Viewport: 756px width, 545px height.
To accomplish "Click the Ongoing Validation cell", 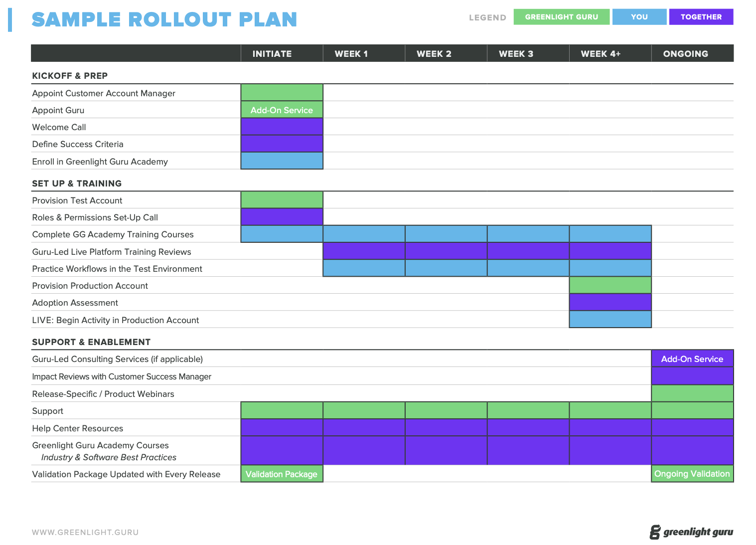I will [692, 474].
